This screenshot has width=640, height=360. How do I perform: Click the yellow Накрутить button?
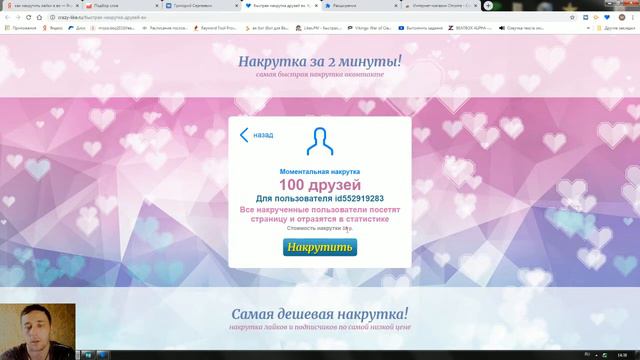(320, 247)
